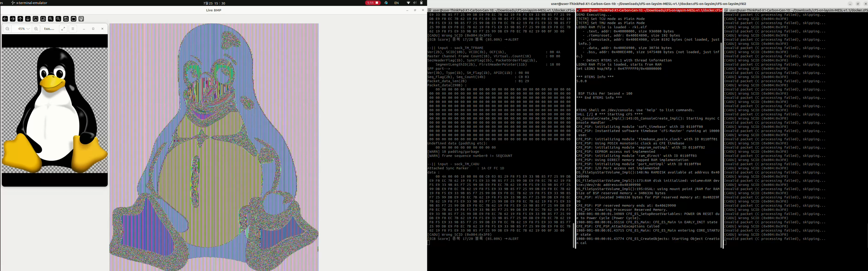Open the image viewer hamburger menu
The width and height of the screenshot is (868, 271).
pos(73,29)
